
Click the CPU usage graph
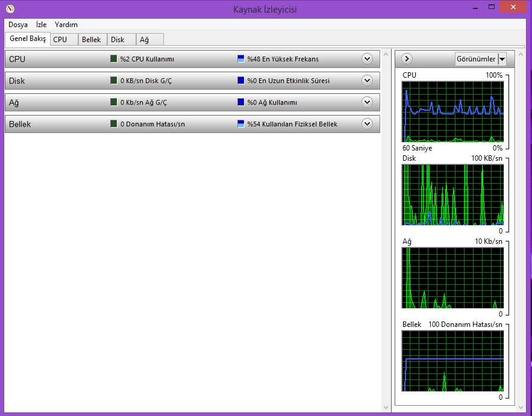click(453, 111)
